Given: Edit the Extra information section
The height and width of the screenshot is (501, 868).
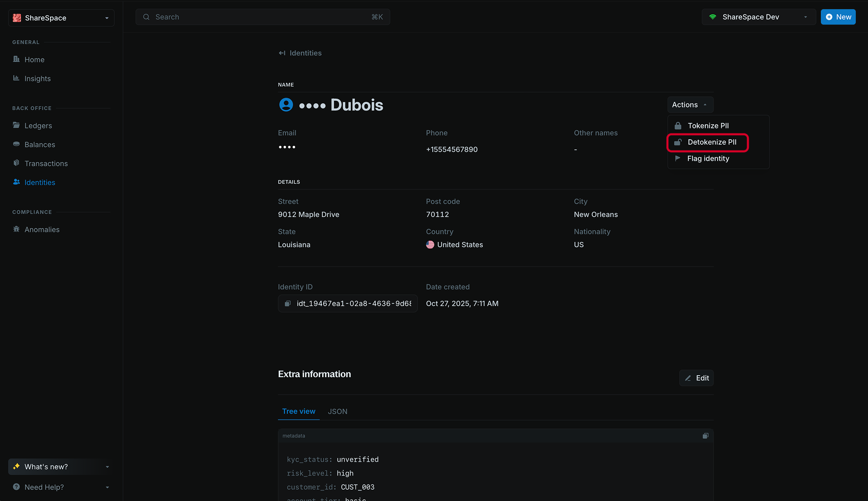Looking at the screenshot, I should (x=696, y=378).
